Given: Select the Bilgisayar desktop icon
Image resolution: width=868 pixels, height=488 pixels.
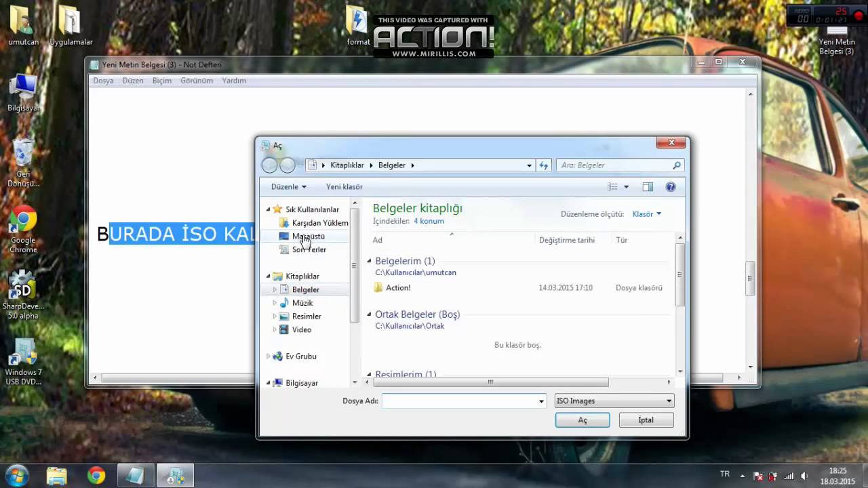Looking at the screenshot, I should [x=23, y=93].
